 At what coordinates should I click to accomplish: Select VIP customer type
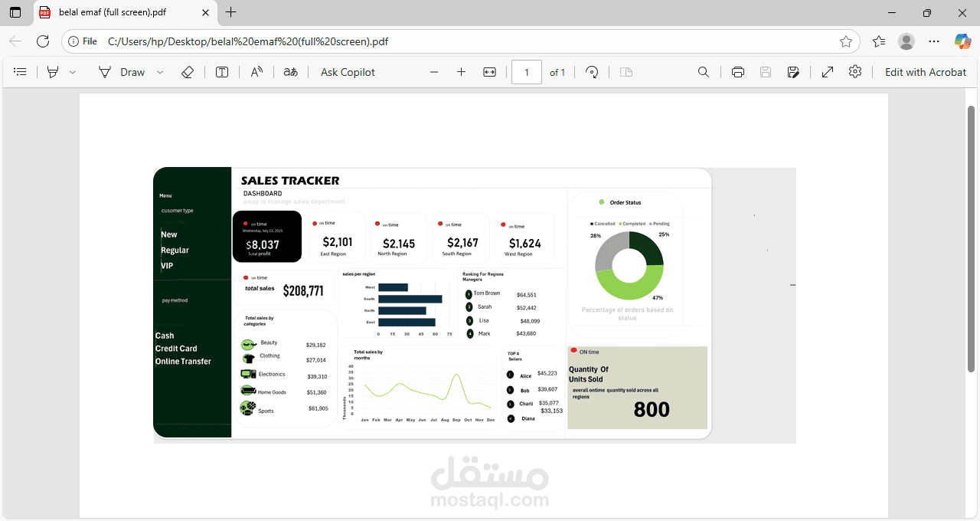[167, 266]
